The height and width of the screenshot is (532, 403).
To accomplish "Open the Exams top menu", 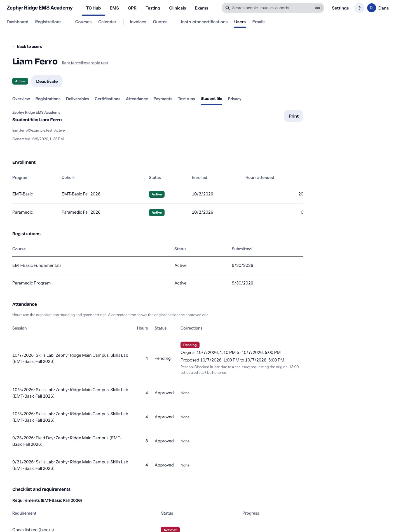I will tap(201, 8).
